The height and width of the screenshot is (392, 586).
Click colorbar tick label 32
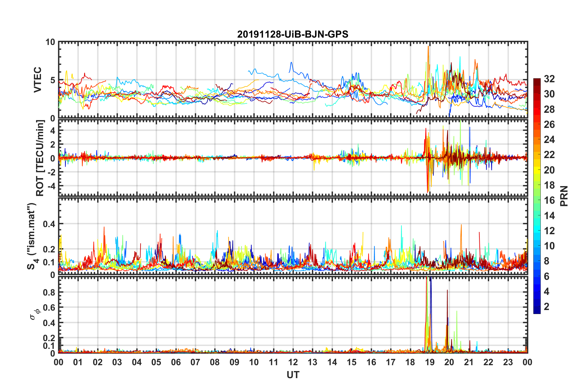coord(549,79)
